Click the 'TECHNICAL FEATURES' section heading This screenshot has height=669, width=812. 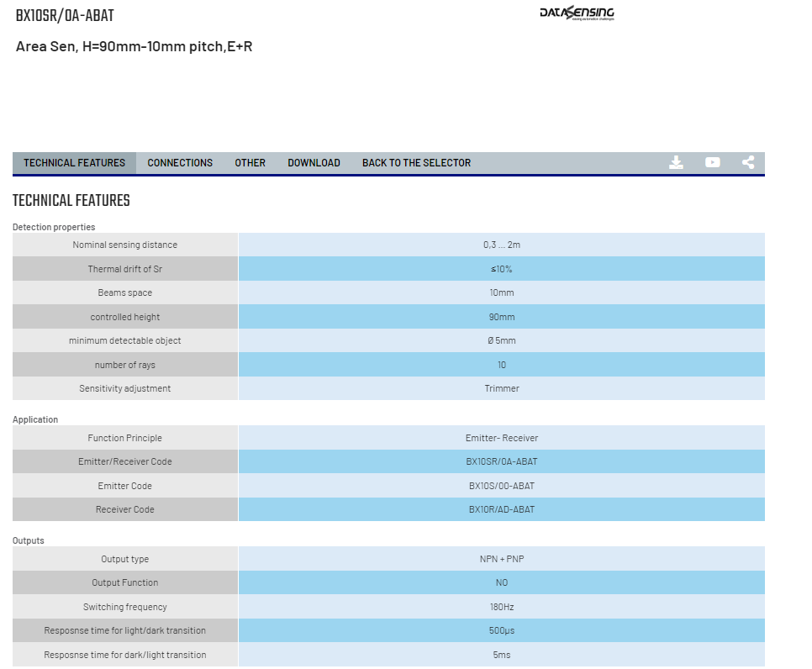click(71, 200)
